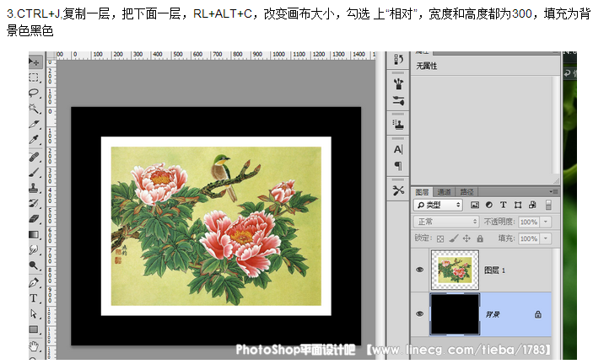
Task: Toggle lock position icon
Action: pos(466,238)
